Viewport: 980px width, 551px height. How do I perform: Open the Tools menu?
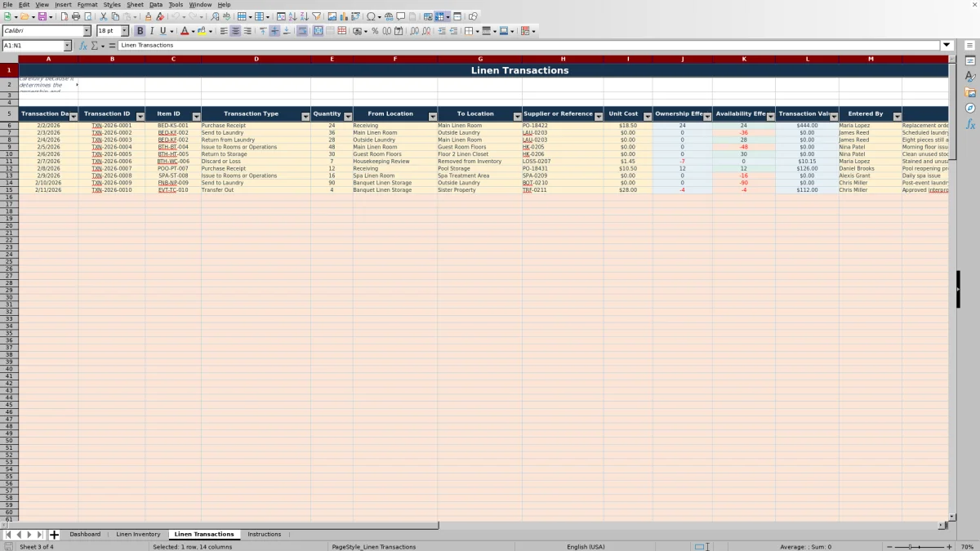click(x=176, y=4)
